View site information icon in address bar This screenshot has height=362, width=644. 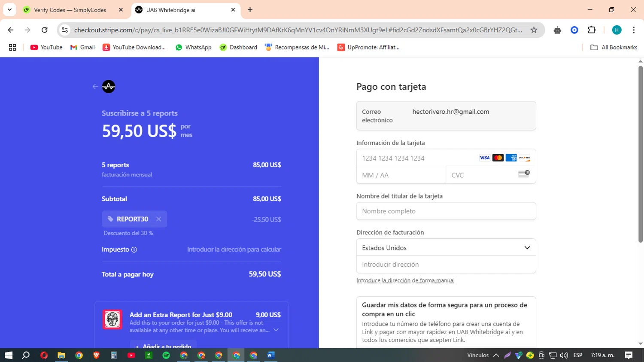point(65,30)
